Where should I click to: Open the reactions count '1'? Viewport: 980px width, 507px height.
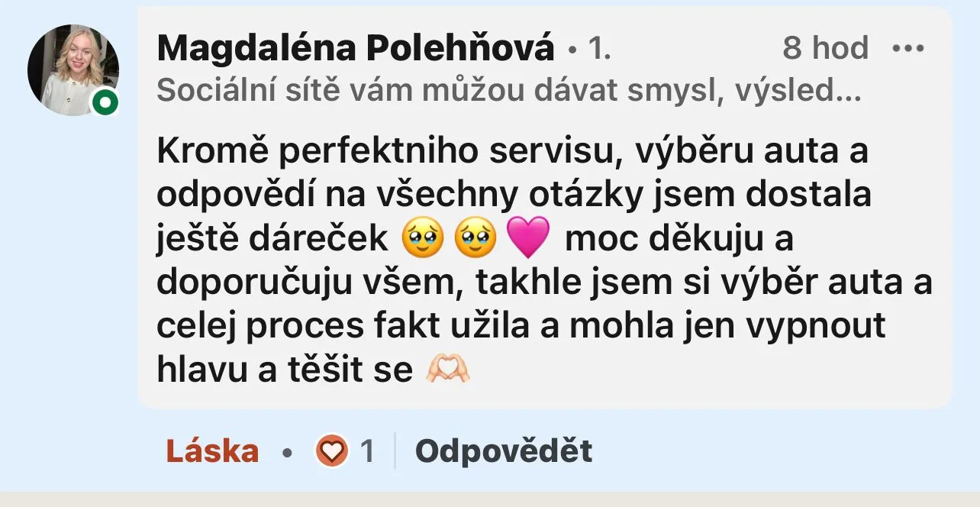coord(367,452)
